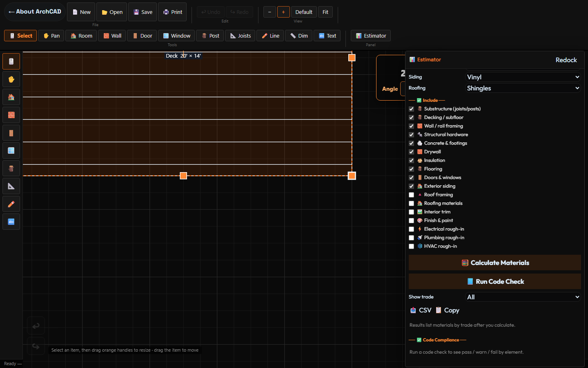Open the Siding dropdown set to Vinyl
Image resolution: width=588 pixels, height=368 pixels.
point(523,77)
